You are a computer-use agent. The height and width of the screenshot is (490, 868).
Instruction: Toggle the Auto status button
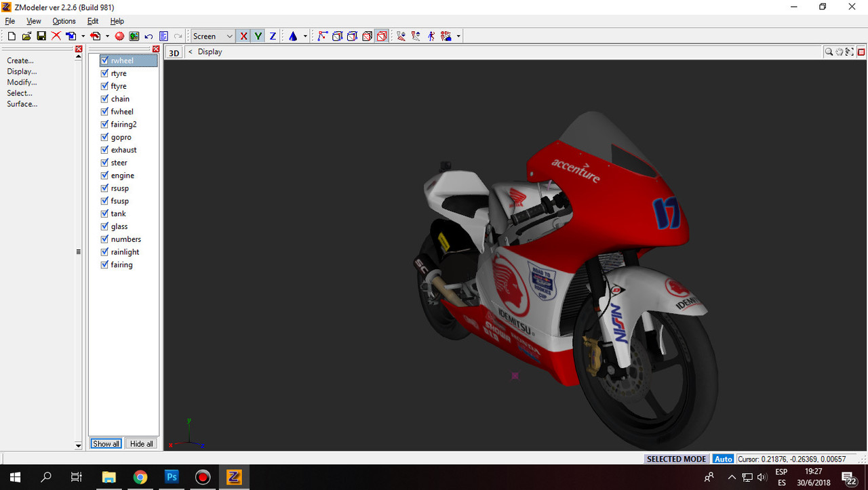(724, 459)
